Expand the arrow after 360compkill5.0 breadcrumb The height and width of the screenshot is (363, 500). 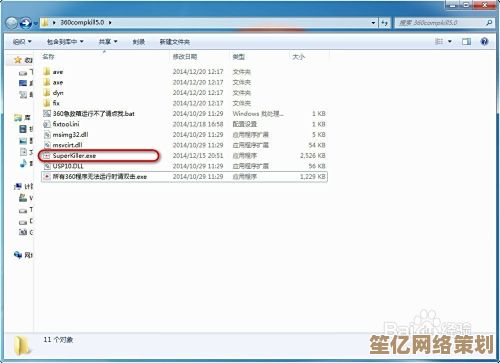pyautogui.click(x=110, y=23)
